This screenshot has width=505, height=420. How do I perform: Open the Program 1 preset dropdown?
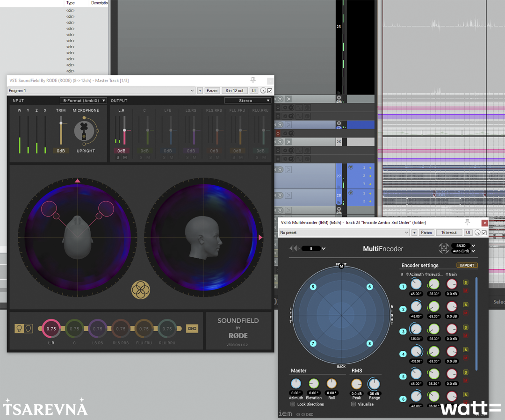pos(101,91)
